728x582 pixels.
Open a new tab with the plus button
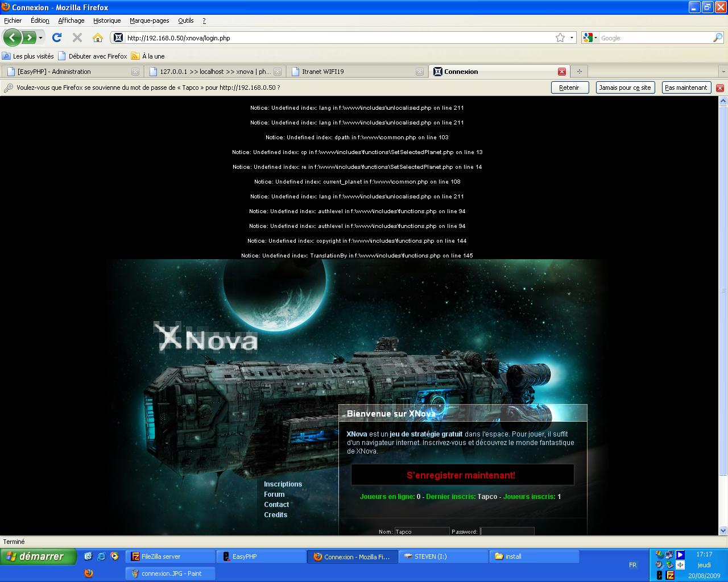coord(579,72)
